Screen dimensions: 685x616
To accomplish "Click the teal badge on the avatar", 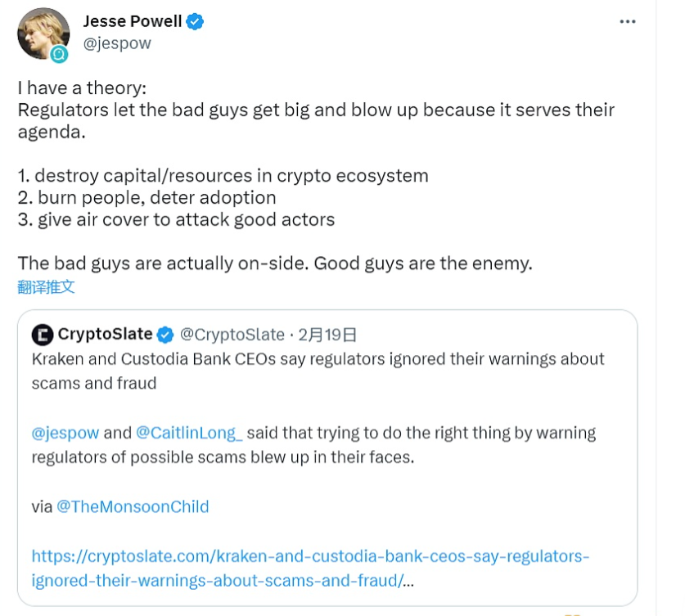I will pyautogui.click(x=58, y=54).
